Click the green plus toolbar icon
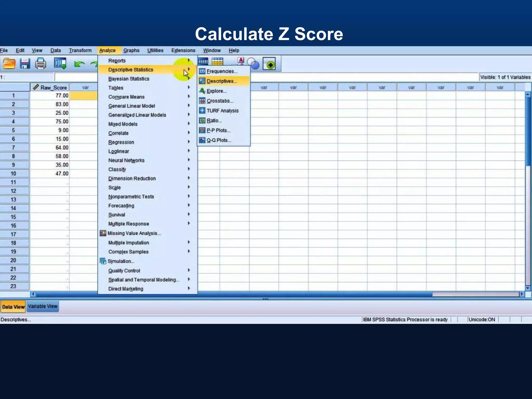The height and width of the screenshot is (399, 532). 269,64
